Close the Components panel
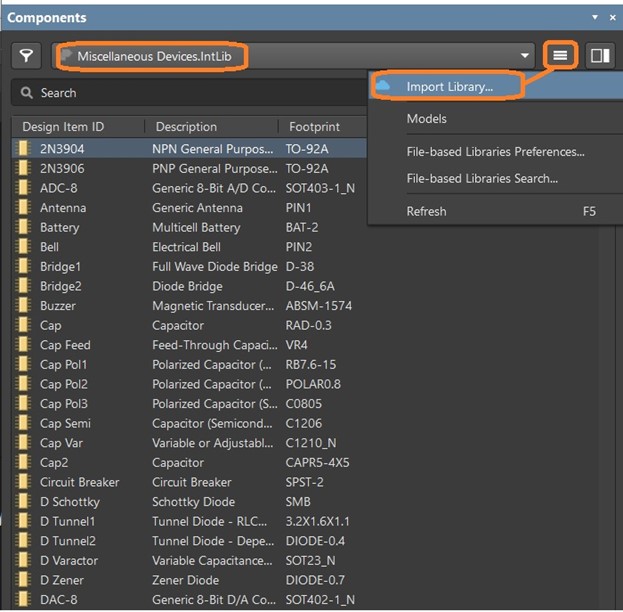This screenshot has height=612, width=623. pos(612,17)
